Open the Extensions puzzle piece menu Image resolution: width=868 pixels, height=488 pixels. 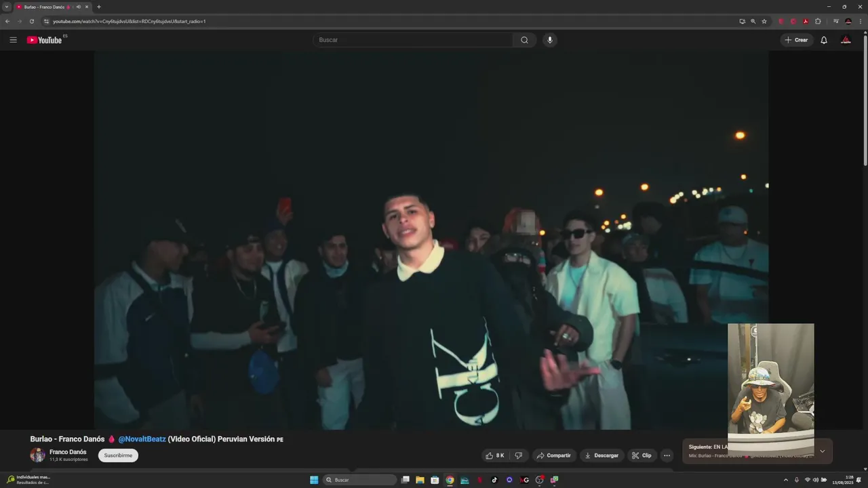click(818, 21)
